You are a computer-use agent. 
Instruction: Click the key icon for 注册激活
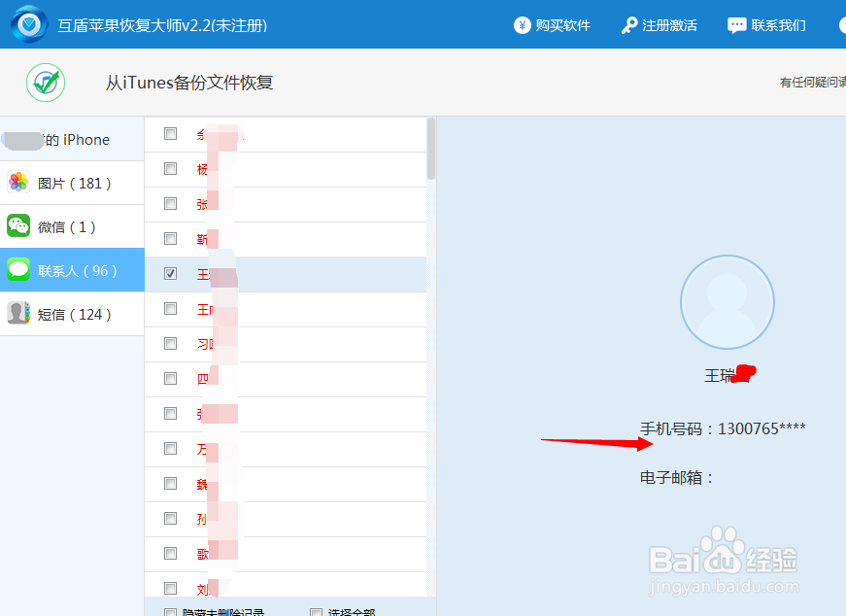pyautogui.click(x=629, y=25)
